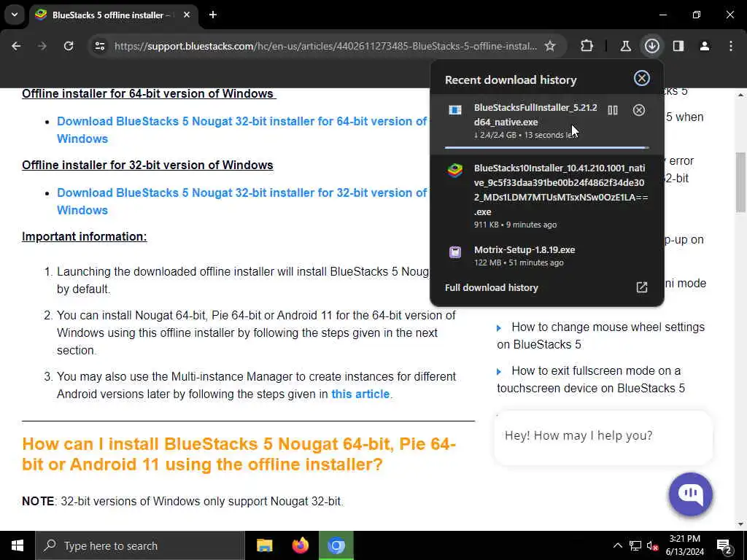Open BlueStacks10Installer download entry
Image resolution: width=747 pixels, height=560 pixels.
coord(547,195)
